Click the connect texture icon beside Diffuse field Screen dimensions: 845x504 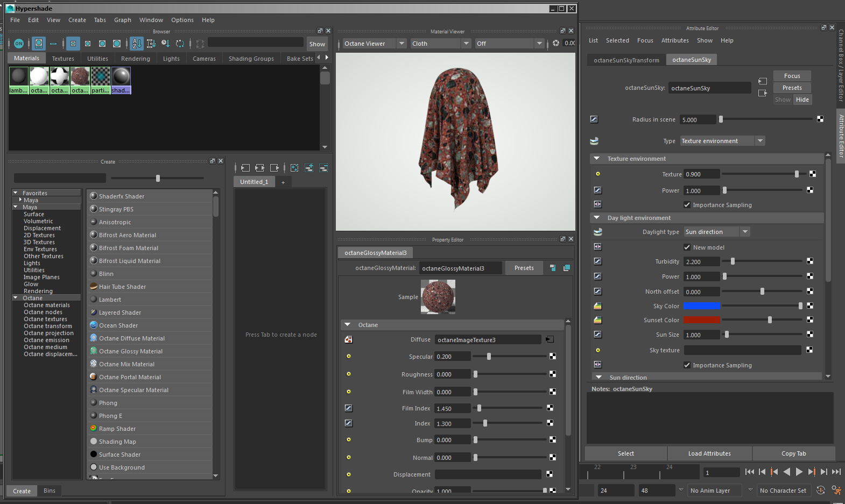[550, 339]
